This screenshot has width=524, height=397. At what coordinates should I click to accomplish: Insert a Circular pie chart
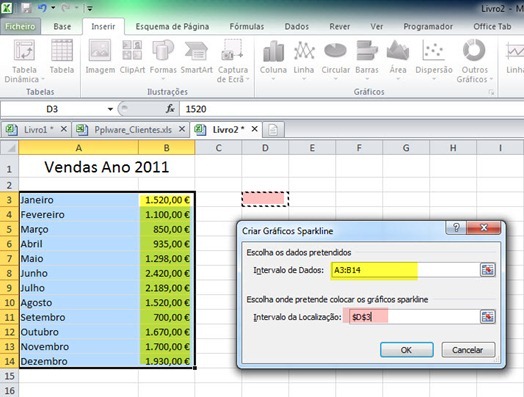point(336,59)
